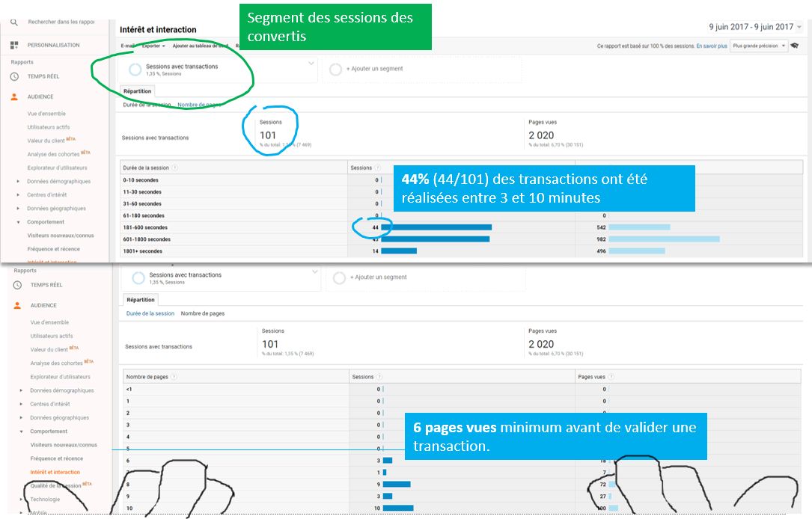Switch to the Répartition tab
Image resolution: width=812 pixels, height=519 pixels.
137,91
